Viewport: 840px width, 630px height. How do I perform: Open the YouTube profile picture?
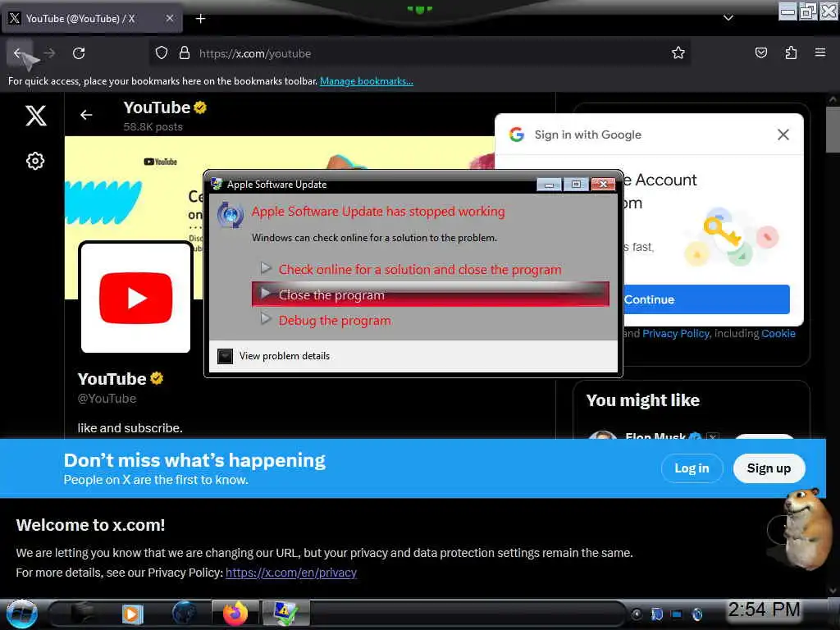pos(135,298)
